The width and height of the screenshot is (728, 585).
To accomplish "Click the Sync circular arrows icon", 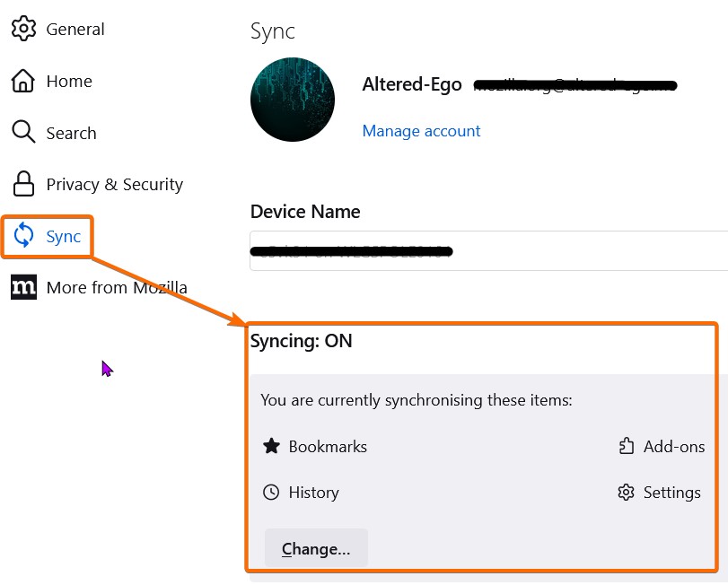I will click(x=23, y=237).
